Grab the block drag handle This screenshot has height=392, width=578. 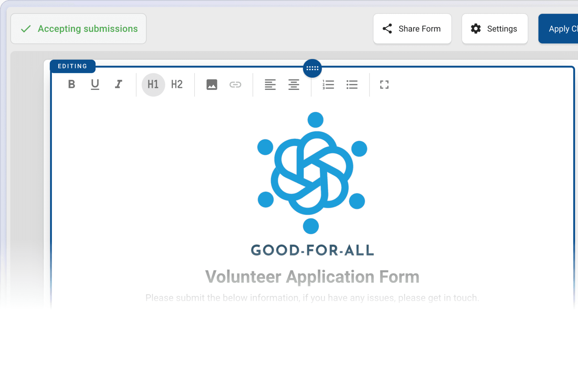[x=312, y=68]
